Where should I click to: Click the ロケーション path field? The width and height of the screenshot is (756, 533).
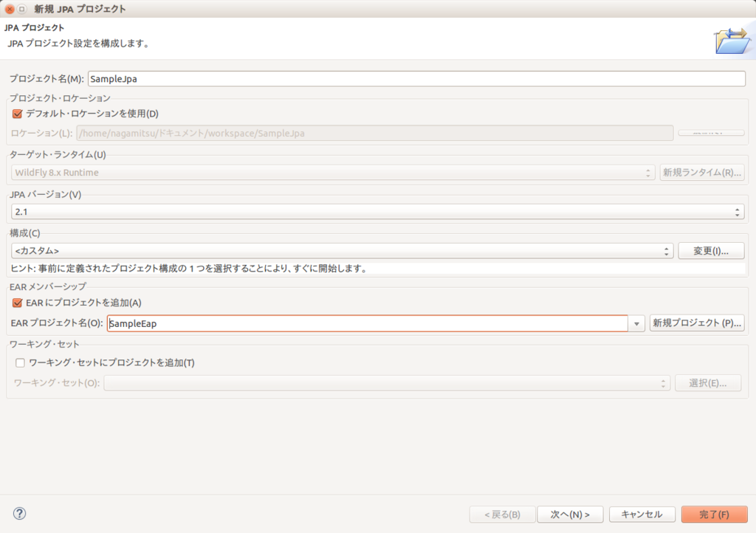(x=374, y=133)
